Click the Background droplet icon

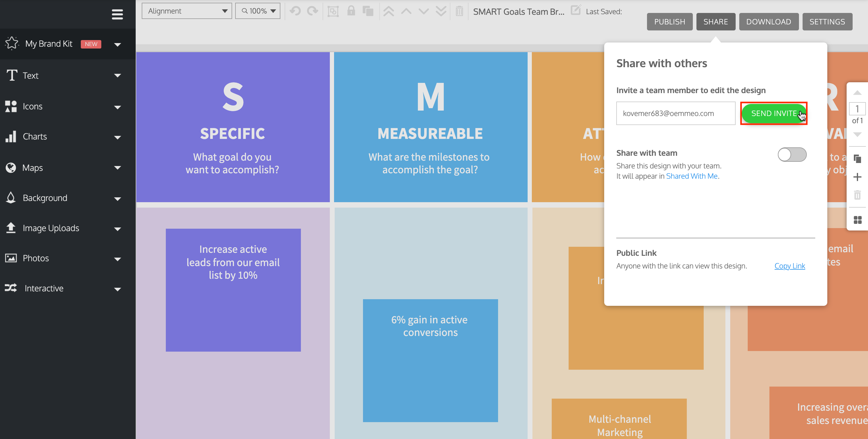pos(11,198)
